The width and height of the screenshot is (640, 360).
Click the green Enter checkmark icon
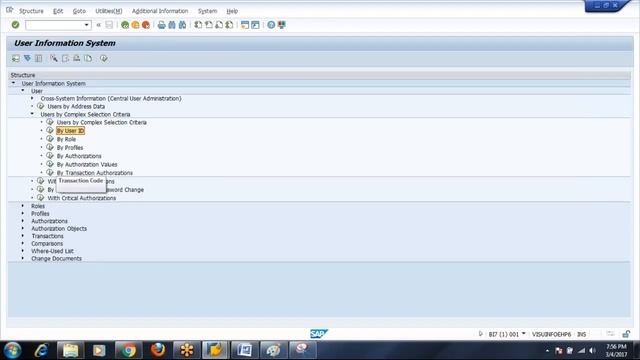coord(15,25)
